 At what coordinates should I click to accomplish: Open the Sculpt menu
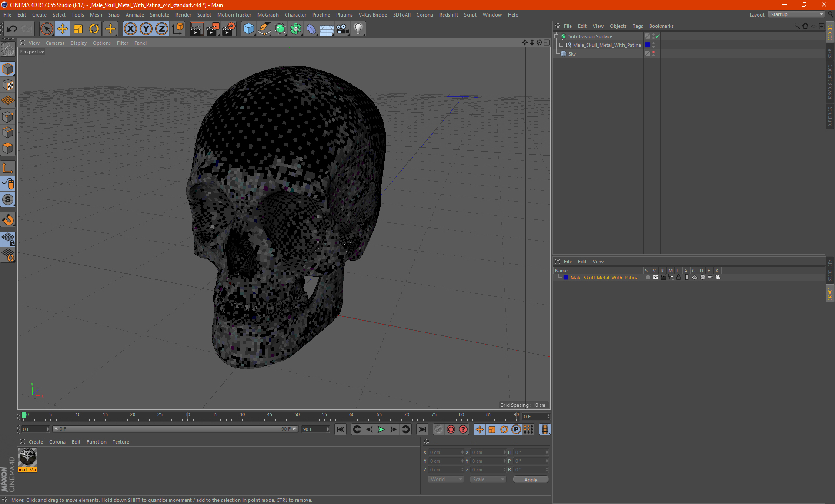(204, 15)
